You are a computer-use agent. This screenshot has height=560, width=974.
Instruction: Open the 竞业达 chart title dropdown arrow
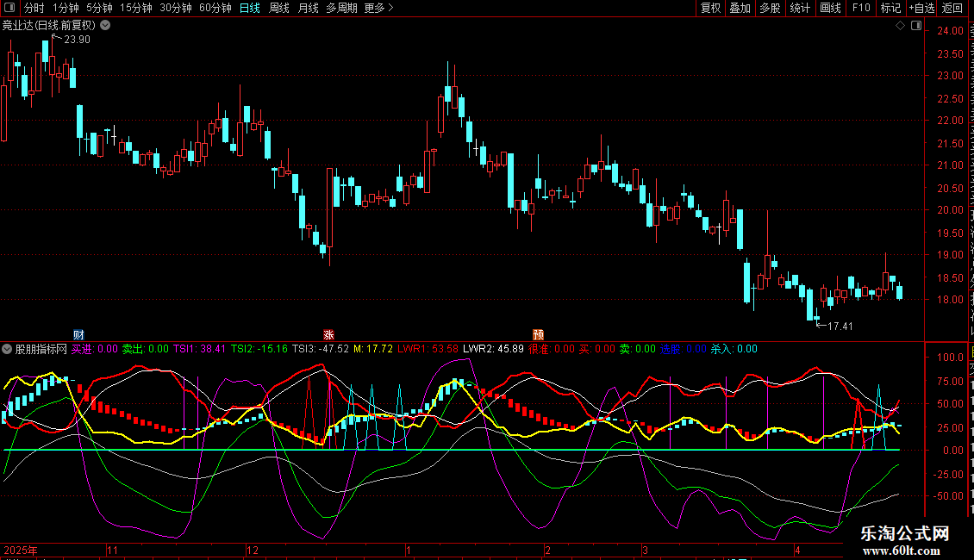(106, 26)
